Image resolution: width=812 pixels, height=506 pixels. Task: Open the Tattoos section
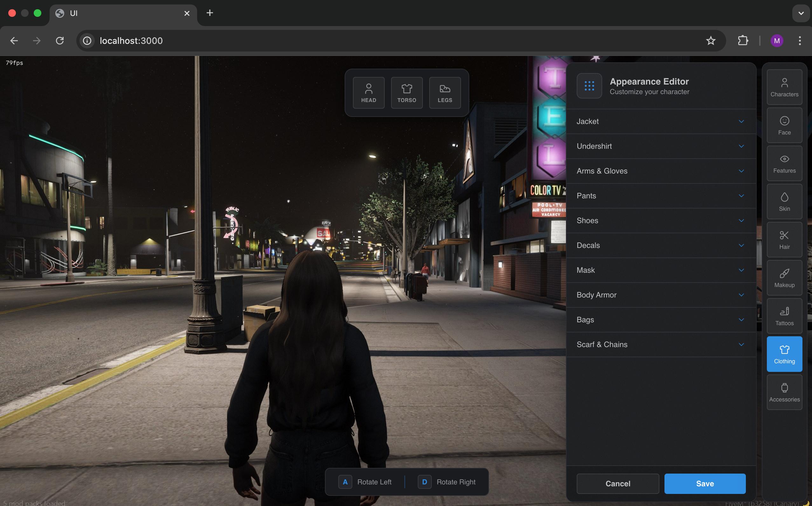pos(784,316)
